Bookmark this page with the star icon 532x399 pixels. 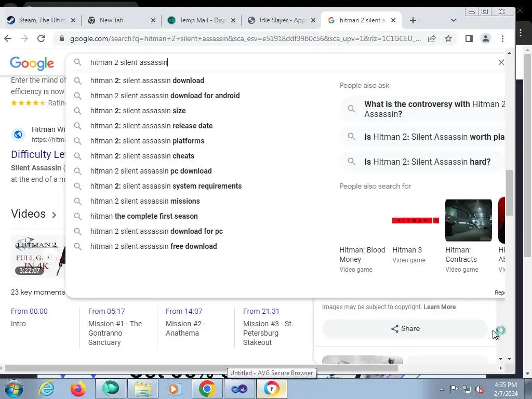tap(448, 38)
